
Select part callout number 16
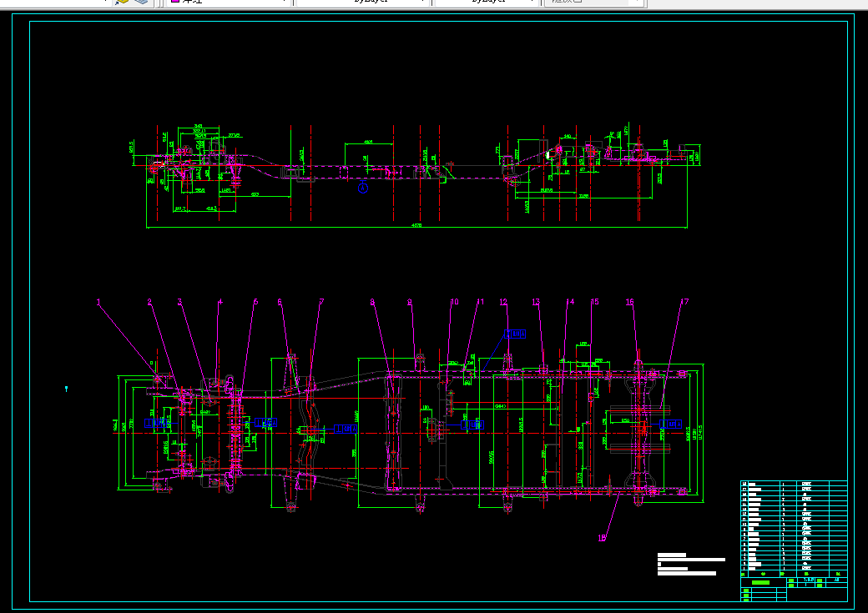pyautogui.click(x=629, y=302)
